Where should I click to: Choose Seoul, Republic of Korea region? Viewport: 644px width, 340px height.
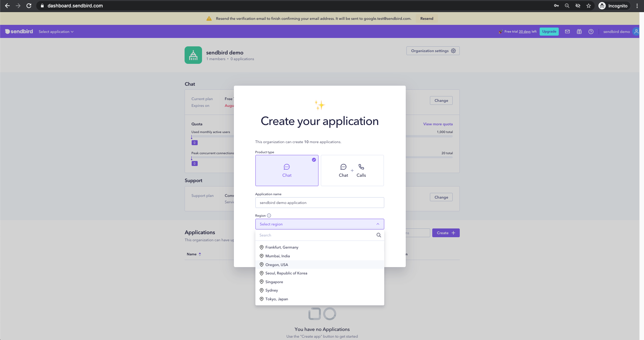[319, 273]
